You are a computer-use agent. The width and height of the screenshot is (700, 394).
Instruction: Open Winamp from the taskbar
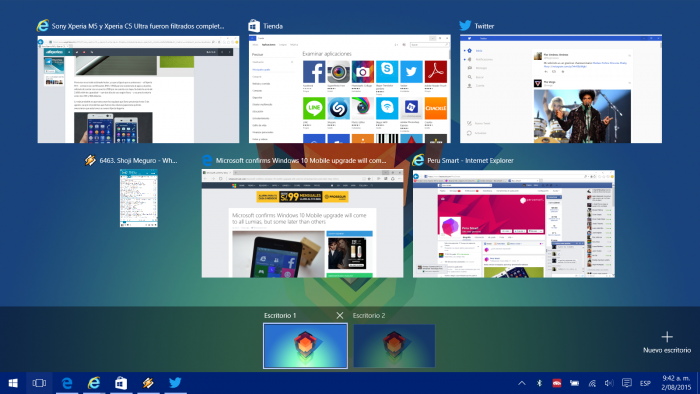click(x=148, y=383)
